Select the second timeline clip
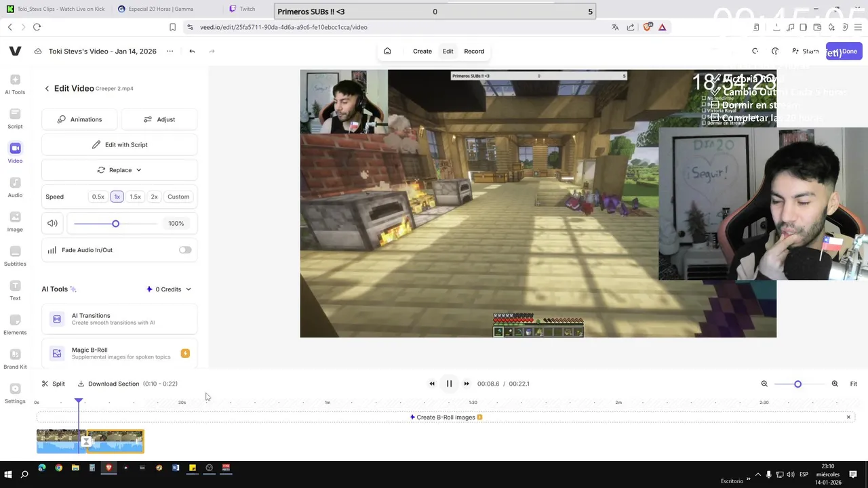The width and height of the screenshot is (868, 488). (115, 442)
